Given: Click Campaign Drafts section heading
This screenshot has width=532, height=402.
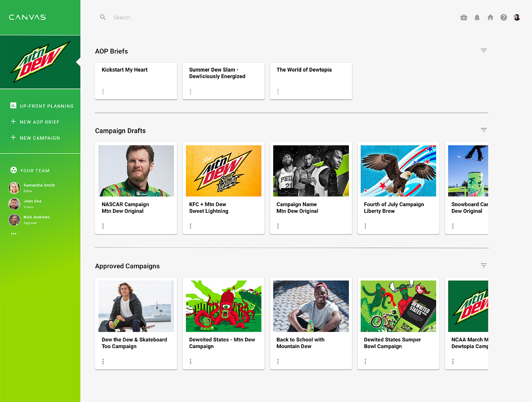Looking at the screenshot, I should click(120, 131).
